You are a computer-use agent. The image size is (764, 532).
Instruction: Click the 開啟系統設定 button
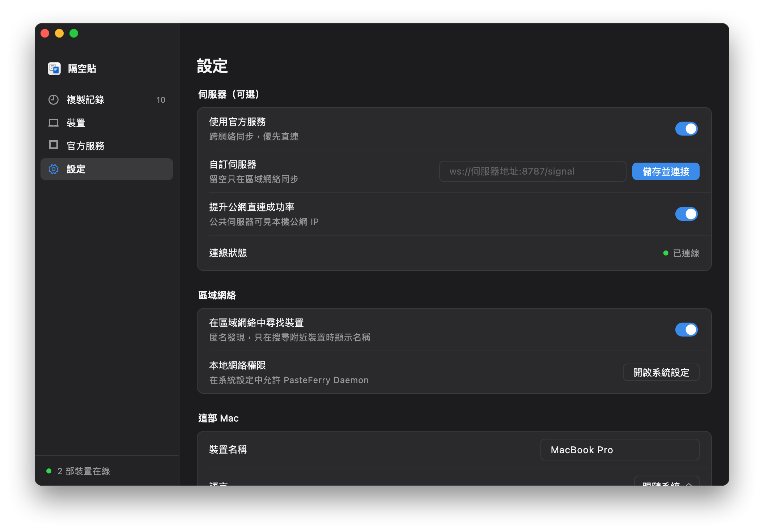(x=661, y=372)
